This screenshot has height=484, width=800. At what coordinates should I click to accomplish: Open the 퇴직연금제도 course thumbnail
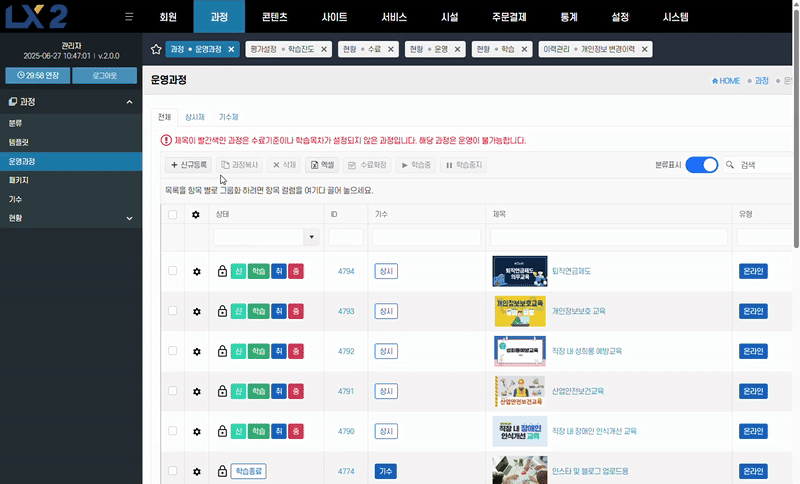pos(519,271)
